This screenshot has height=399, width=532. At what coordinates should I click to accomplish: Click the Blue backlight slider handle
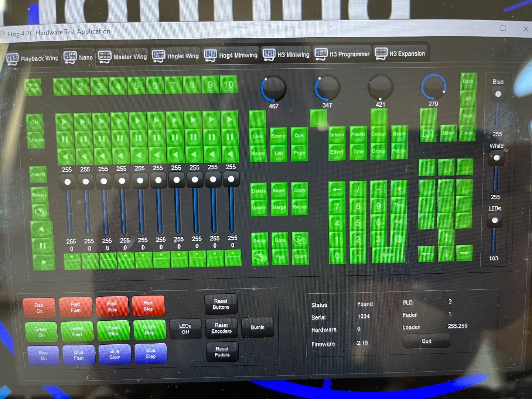pyautogui.click(x=498, y=94)
